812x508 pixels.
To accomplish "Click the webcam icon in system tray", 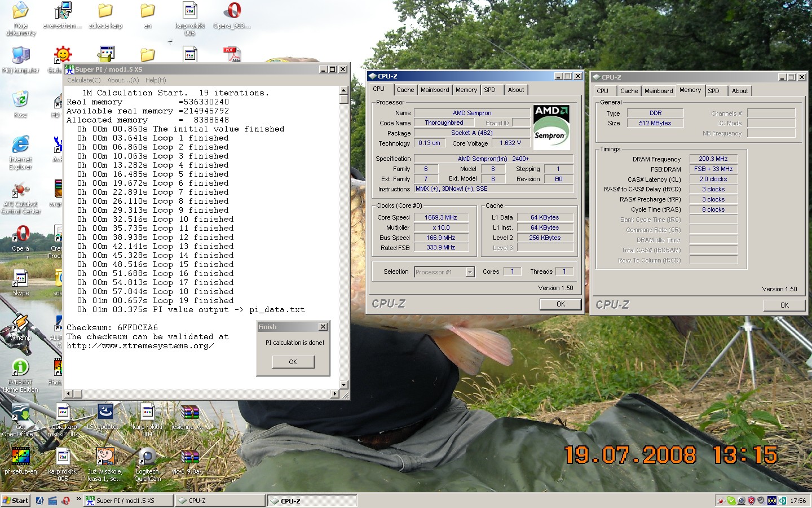I will coord(741,501).
